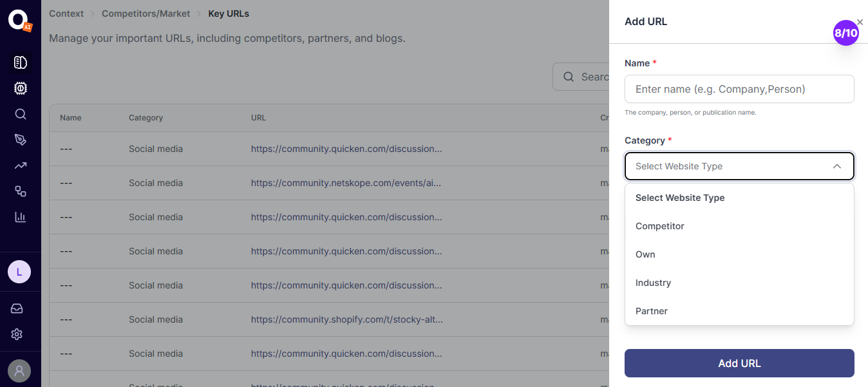The image size is (868, 387).
Task: Choose Competitor from the category list
Action: point(739,226)
